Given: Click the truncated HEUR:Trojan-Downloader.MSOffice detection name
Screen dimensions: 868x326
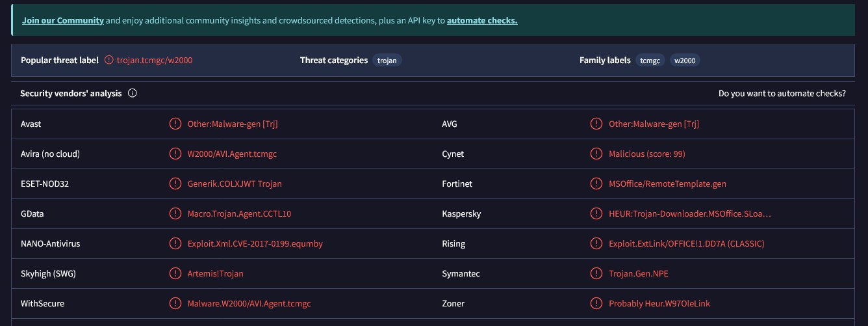Looking at the screenshot, I should click(690, 213).
